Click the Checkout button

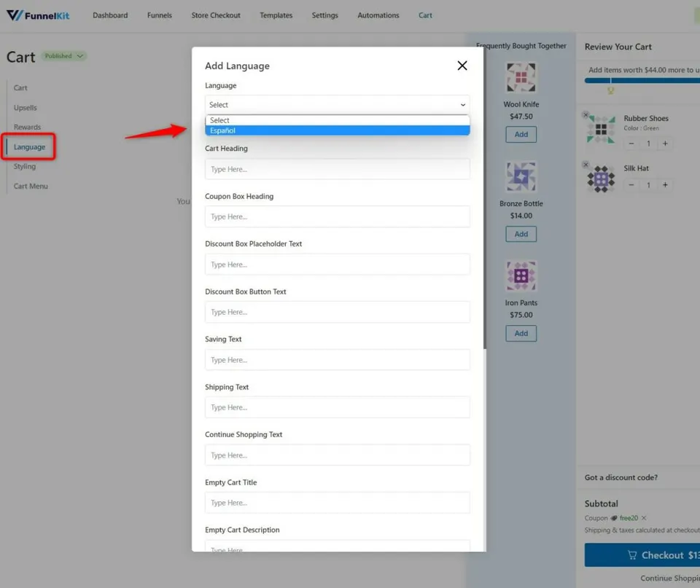tap(642, 555)
